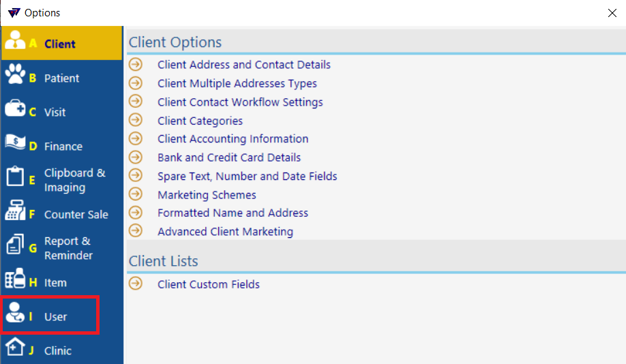
Task: Open Spare Text, Number and Date Fields
Action: tap(247, 177)
